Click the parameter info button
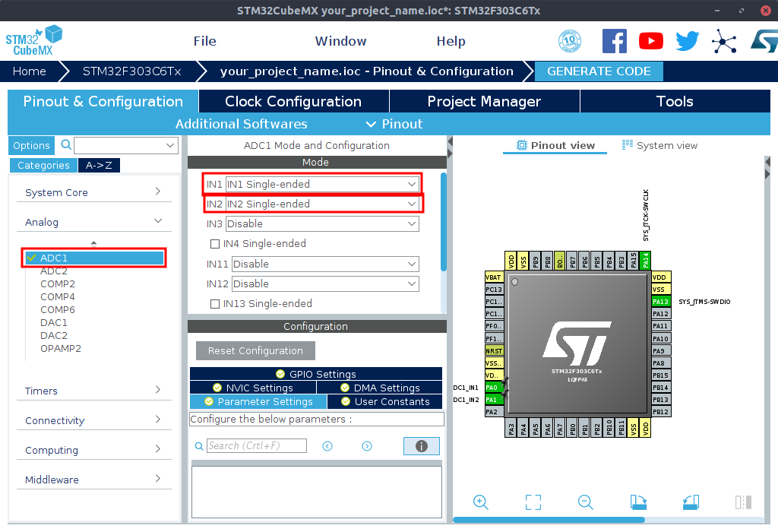This screenshot has width=778, height=532. [x=421, y=446]
